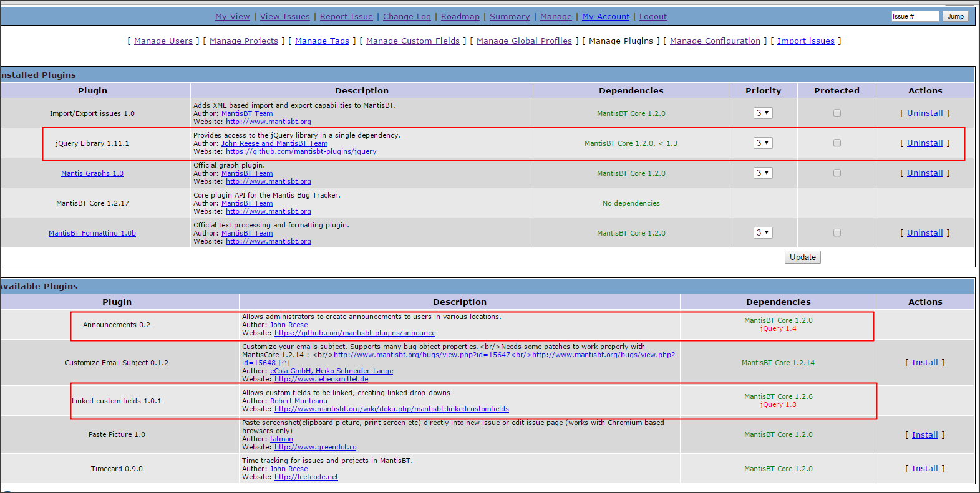Viewport: 980px width, 493px height.
Task: Install the Customize Email Subject plugin
Action: click(x=924, y=363)
